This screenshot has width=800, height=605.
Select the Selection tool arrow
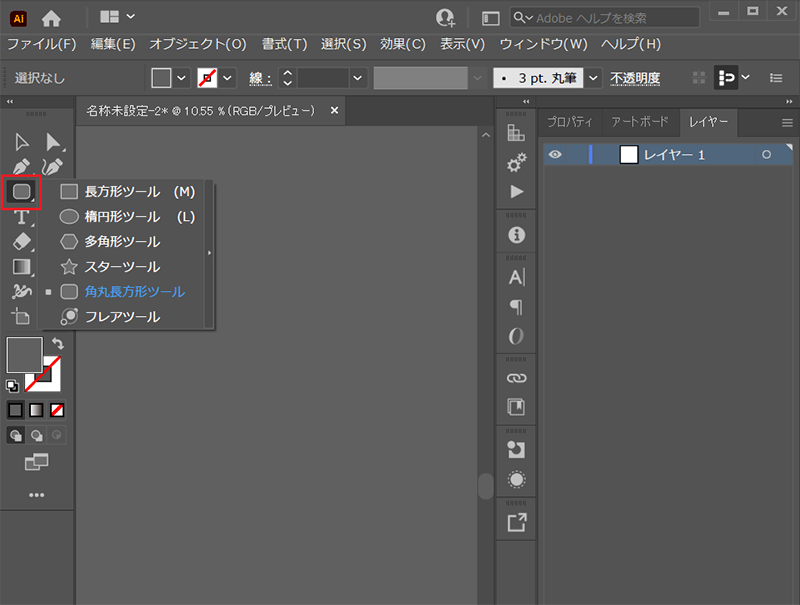pos(21,142)
